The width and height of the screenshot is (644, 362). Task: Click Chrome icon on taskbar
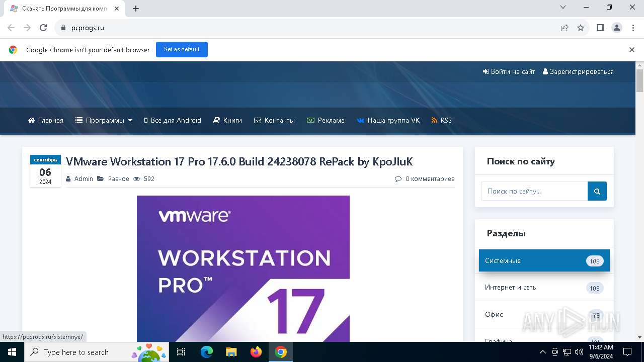281,352
